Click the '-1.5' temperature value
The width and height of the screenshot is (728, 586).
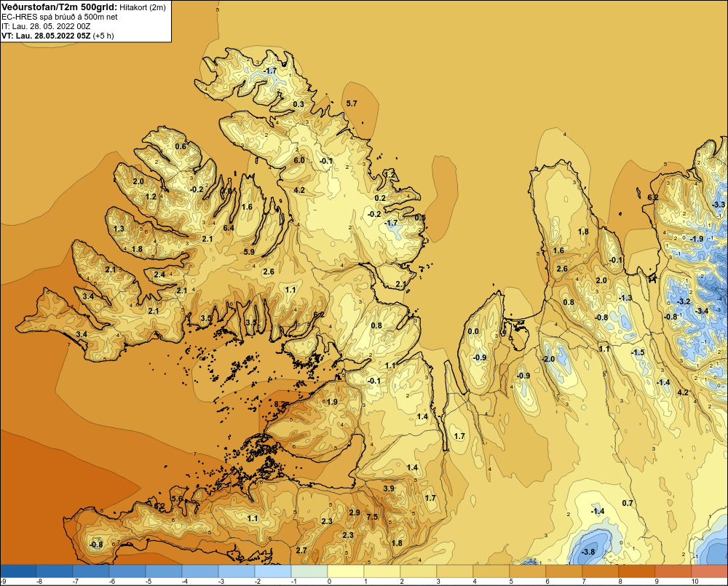pos(638,352)
